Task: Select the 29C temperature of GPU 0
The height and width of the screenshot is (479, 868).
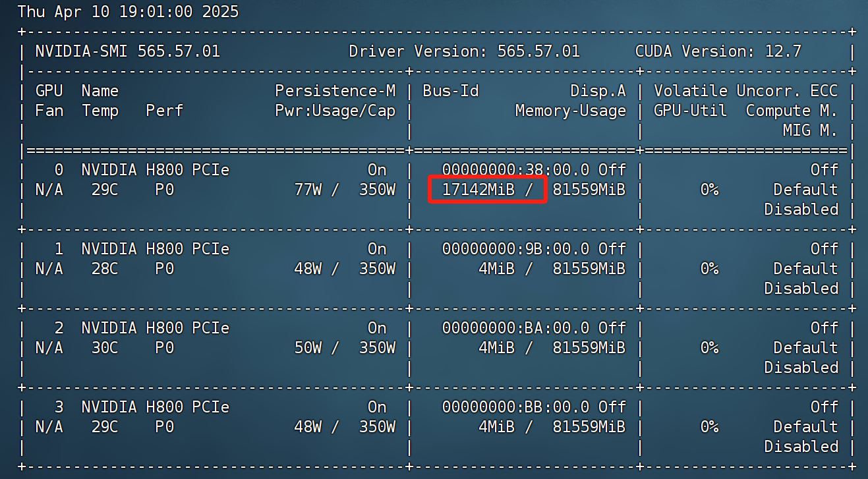Action: [x=105, y=190]
